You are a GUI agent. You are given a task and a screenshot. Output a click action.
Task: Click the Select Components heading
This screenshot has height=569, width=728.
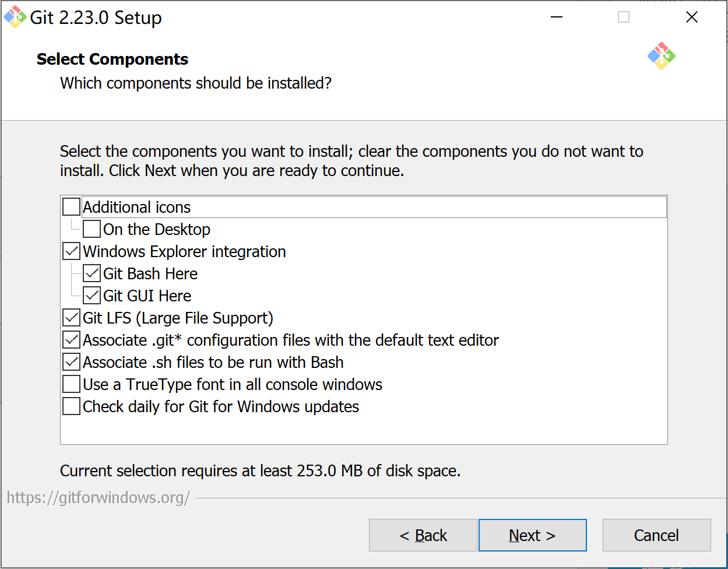tap(112, 59)
